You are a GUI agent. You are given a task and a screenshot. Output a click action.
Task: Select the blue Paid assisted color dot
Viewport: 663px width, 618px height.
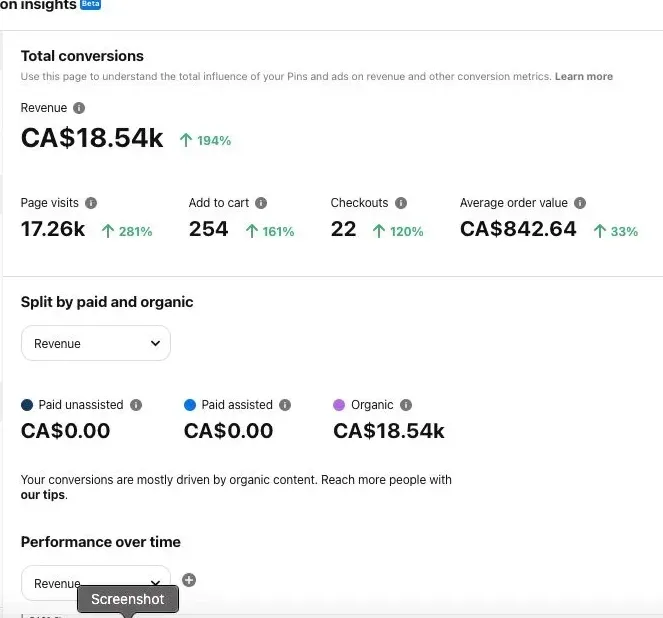tap(190, 405)
